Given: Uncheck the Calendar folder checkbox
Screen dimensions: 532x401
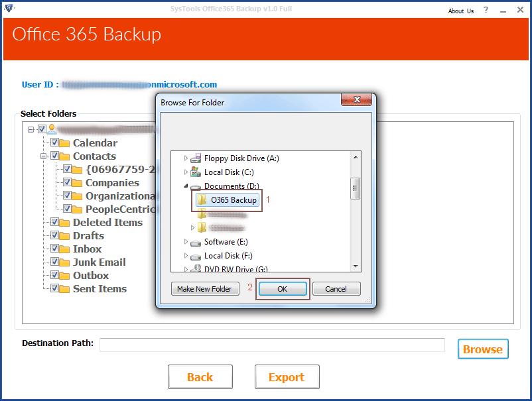Looking at the screenshot, I should click(x=54, y=143).
